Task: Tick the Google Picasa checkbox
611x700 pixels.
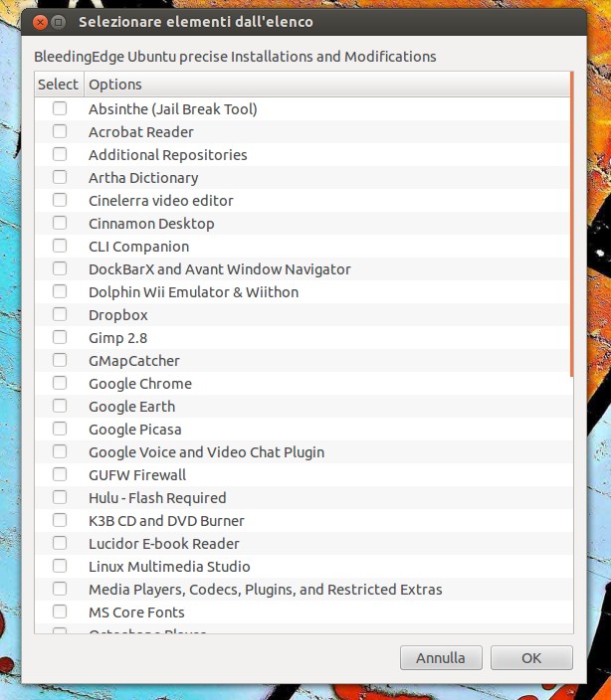Action: (60, 429)
